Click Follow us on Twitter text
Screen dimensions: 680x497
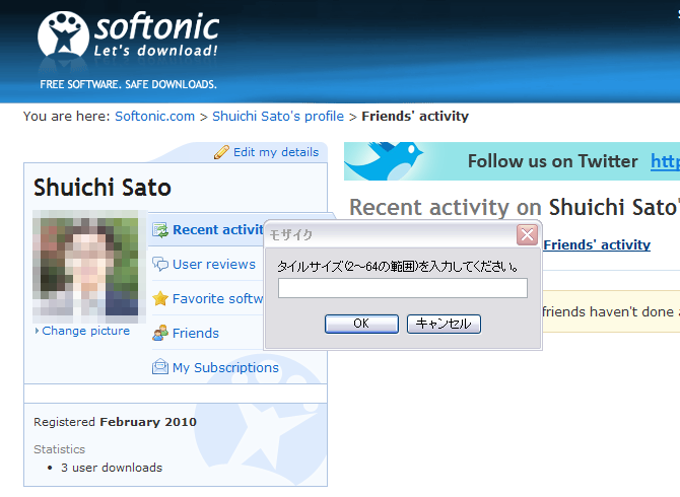(553, 161)
